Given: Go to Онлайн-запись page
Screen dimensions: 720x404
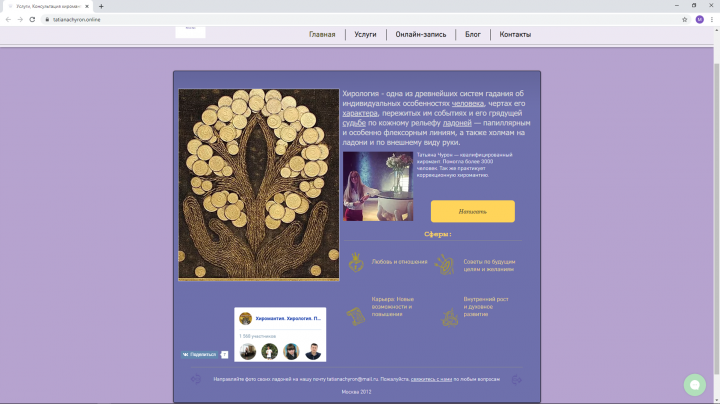Looking at the screenshot, I should (x=421, y=34).
